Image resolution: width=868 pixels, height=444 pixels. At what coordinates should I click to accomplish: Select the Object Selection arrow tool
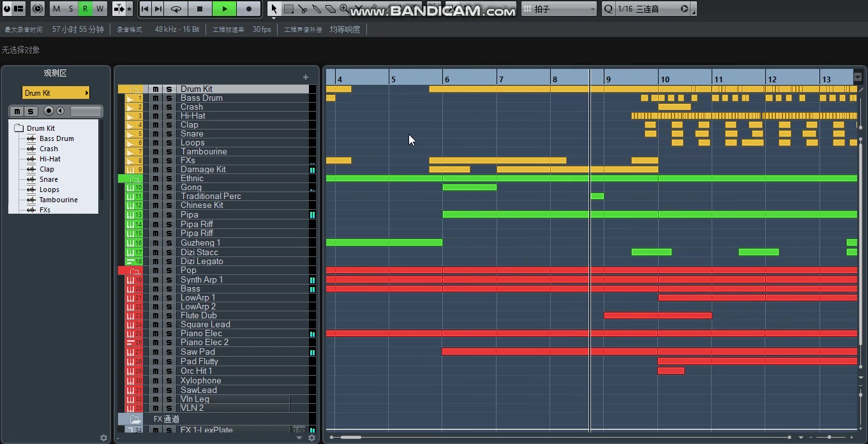coord(274,9)
